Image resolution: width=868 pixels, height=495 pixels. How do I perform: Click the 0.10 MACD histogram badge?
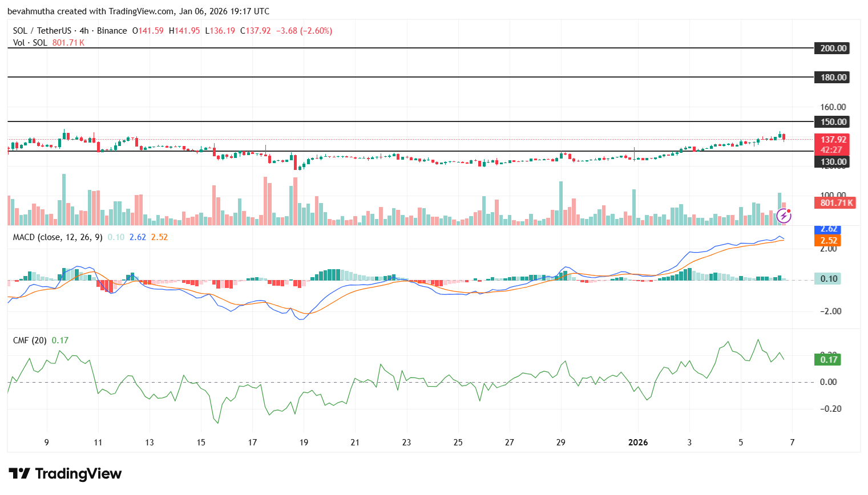point(829,279)
